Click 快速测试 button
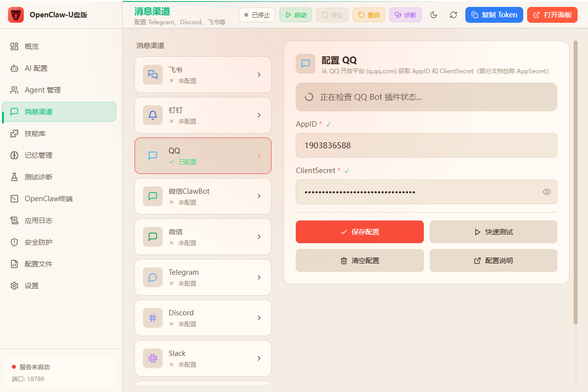The height and width of the screenshot is (392, 588). point(494,232)
